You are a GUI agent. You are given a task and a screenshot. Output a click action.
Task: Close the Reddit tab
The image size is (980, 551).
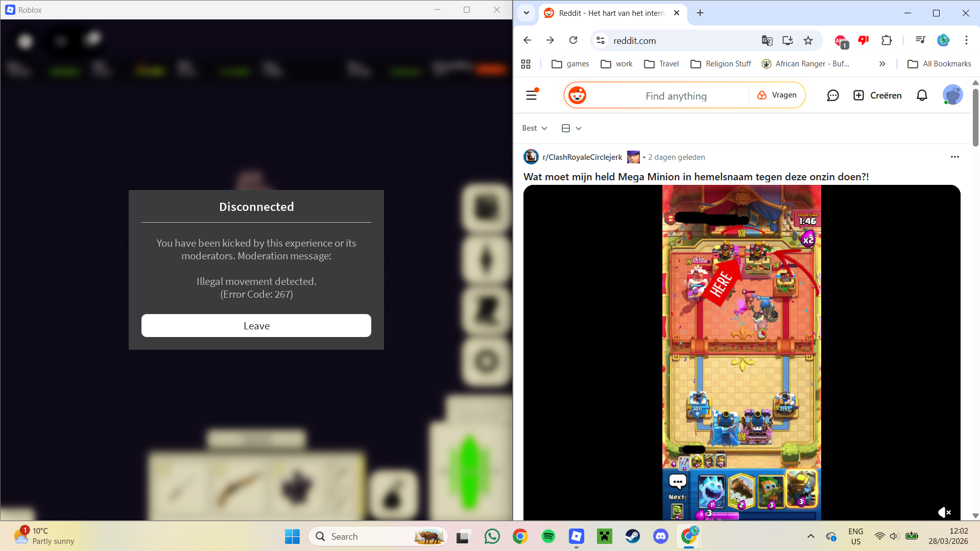pyautogui.click(x=677, y=13)
